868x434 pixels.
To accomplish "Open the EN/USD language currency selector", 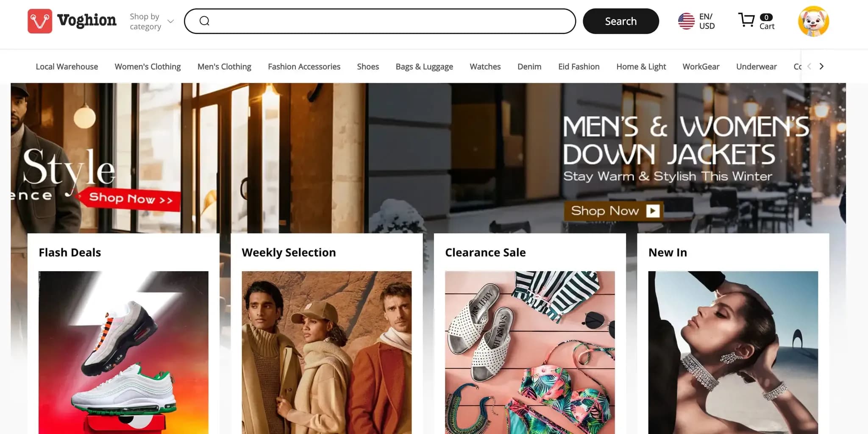I will 707,21.
